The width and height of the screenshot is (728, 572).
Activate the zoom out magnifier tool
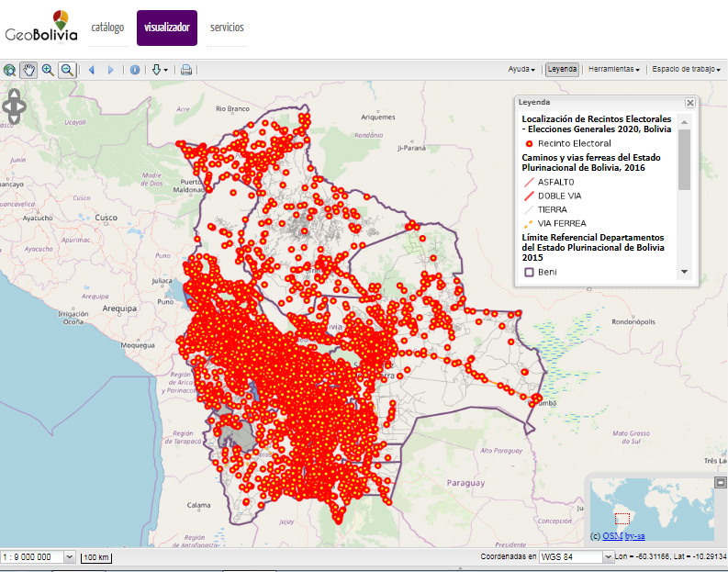67,70
